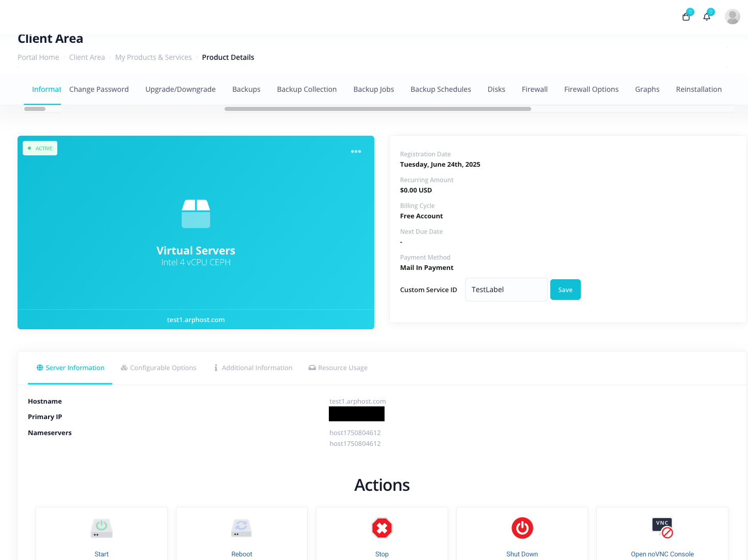Select the Upgrade/Downgrade tab

click(x=180, y=89)
